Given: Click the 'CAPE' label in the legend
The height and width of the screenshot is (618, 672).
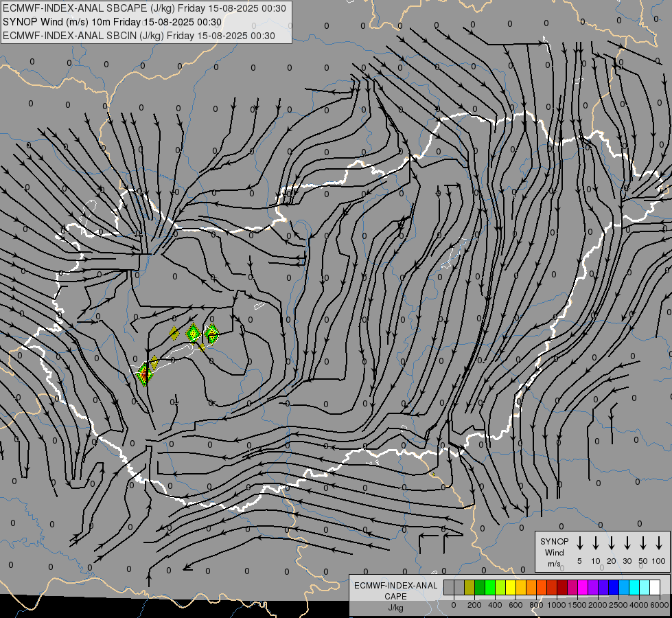Looking at the screenshot, I should (395, 597).
